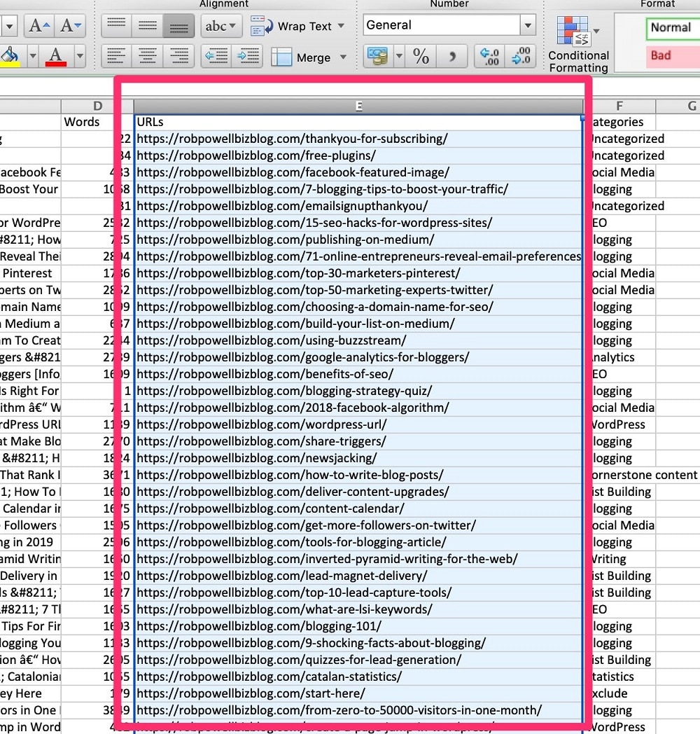Align text left

point(116,57)
